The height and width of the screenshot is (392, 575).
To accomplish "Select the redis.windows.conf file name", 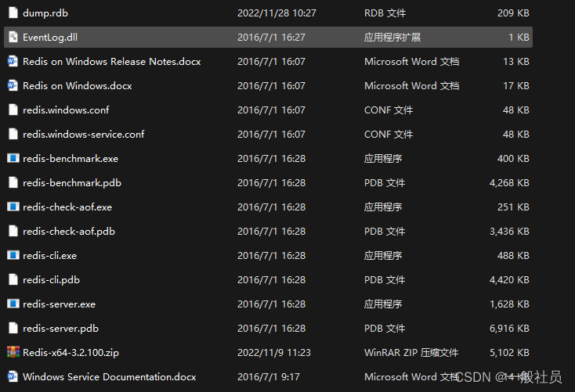I will coord(66,110).
